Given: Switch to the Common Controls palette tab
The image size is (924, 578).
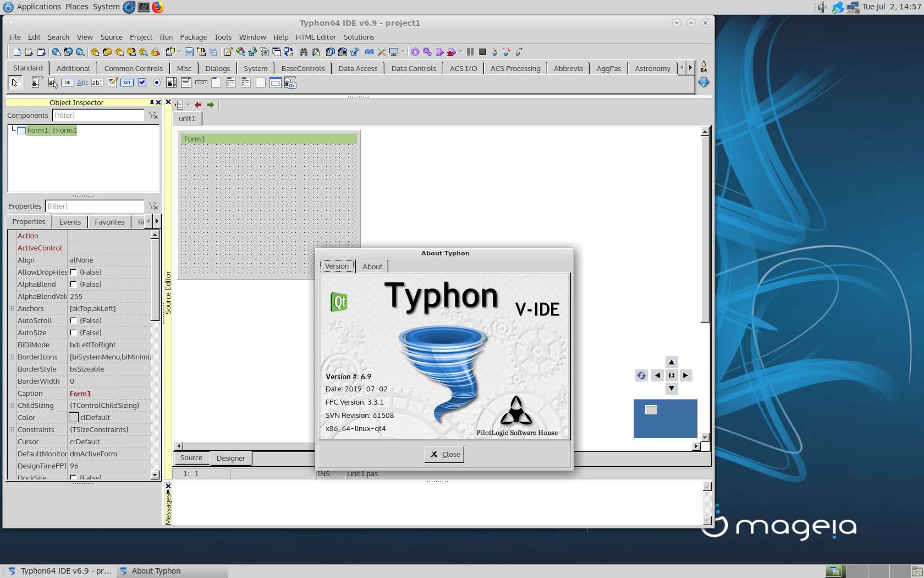Looking at the screenshot, I should [x=134, y=68].
